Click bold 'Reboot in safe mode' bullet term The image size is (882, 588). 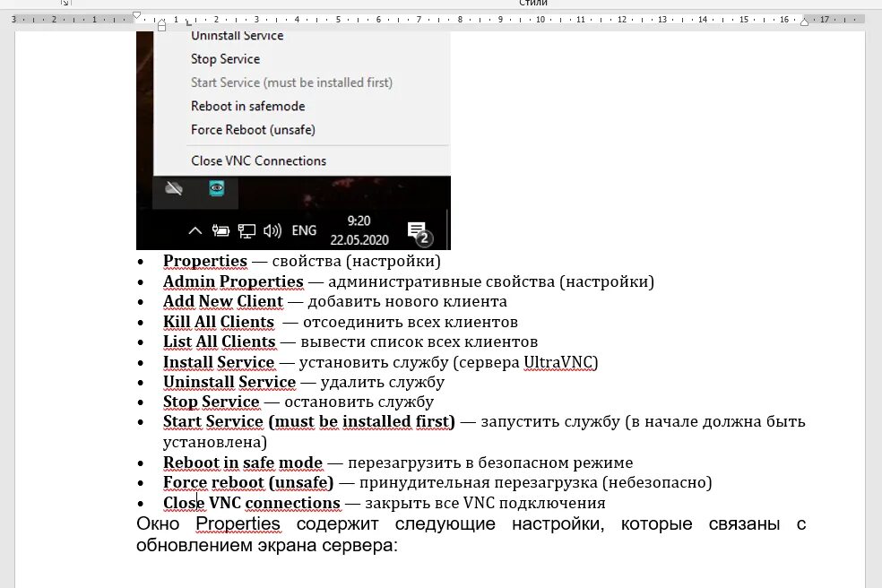click(x=242, y=463)
